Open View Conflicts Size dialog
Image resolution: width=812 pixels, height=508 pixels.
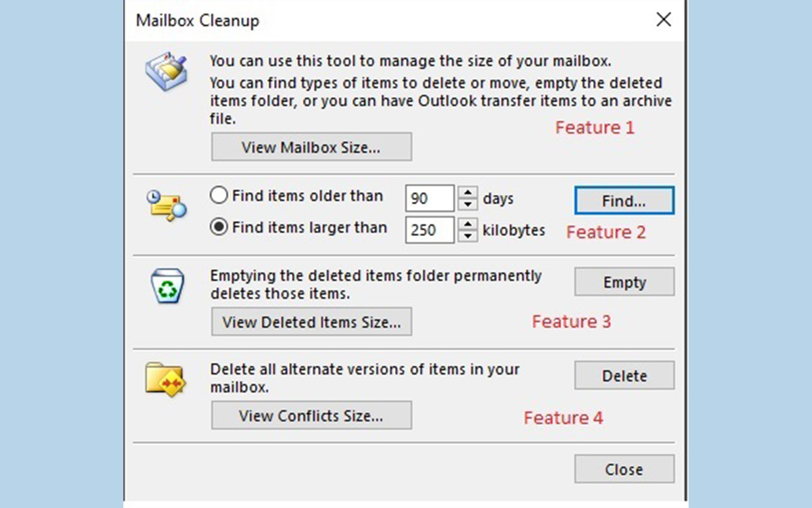pyautogui.click(x=311, y=416)
